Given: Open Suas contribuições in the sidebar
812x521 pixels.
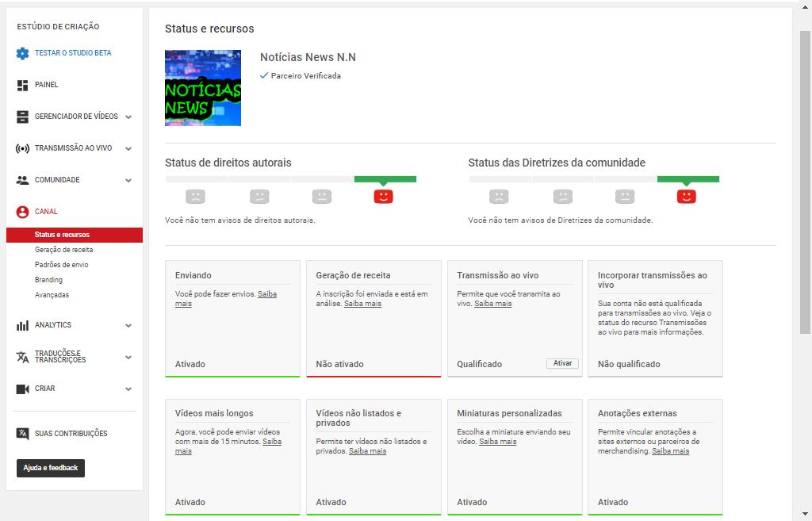Looking at the screenshot, I should click(x=71, y=434).
